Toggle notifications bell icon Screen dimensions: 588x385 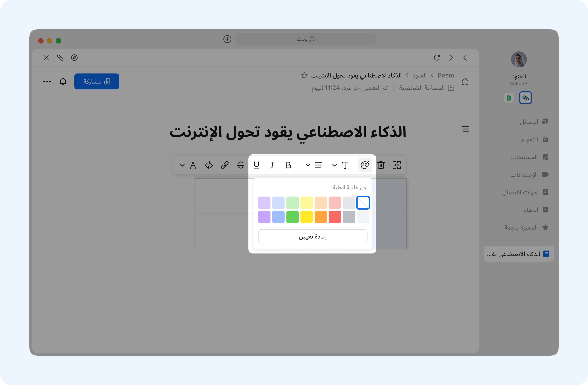pos(63,81)
